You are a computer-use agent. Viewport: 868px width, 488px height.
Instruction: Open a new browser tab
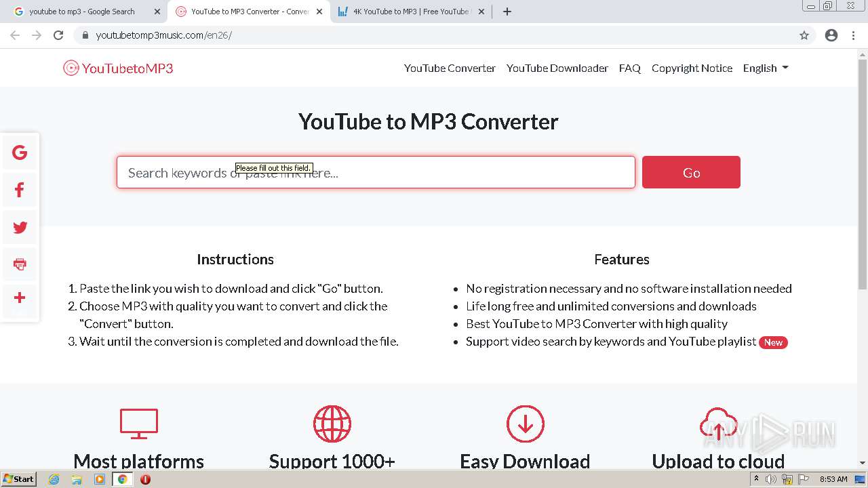click(x=507, y=12)
